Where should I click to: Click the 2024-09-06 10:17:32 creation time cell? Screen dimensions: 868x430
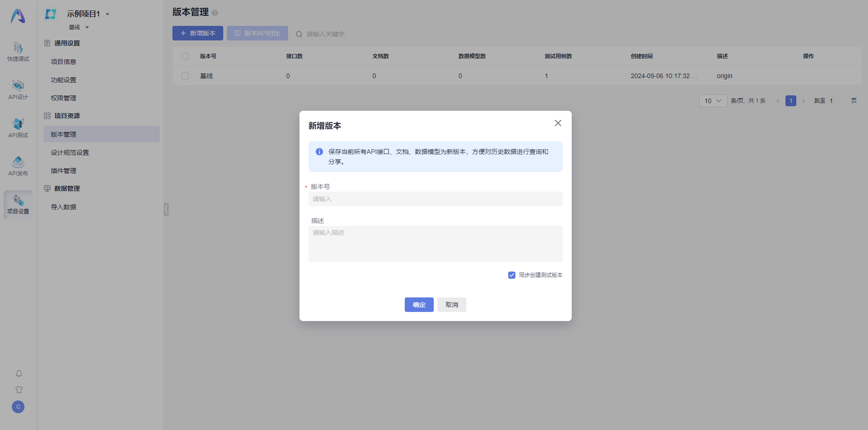click(x=664, y=76)
